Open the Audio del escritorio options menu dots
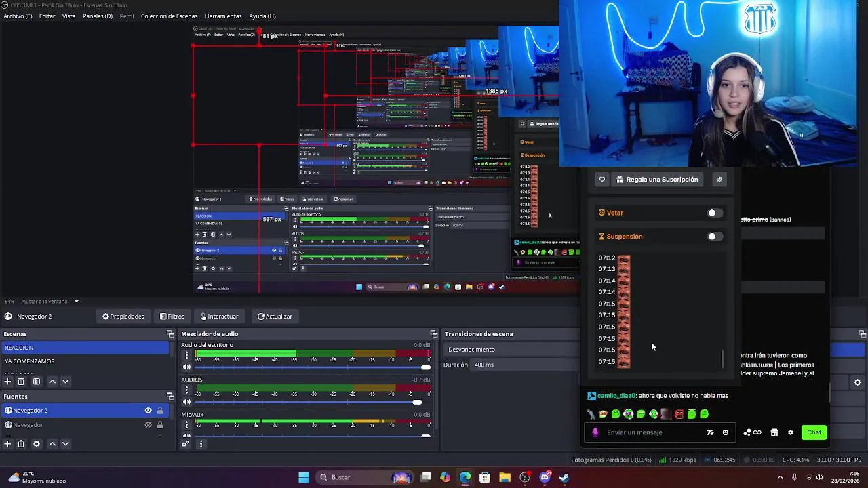Screen dimensions: 868x488 [187, 355]
